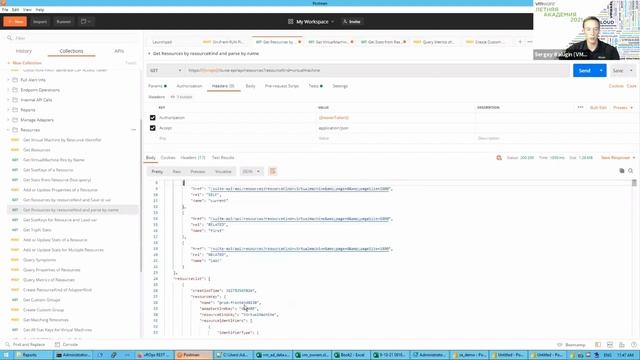Click into the request URL field
The image size is (640, 360).
click(377, 71)
